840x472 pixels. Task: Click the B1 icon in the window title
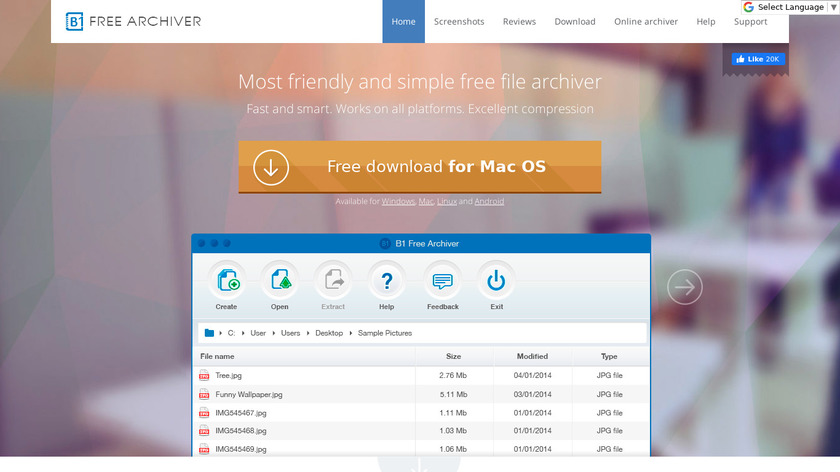point(385,244)
